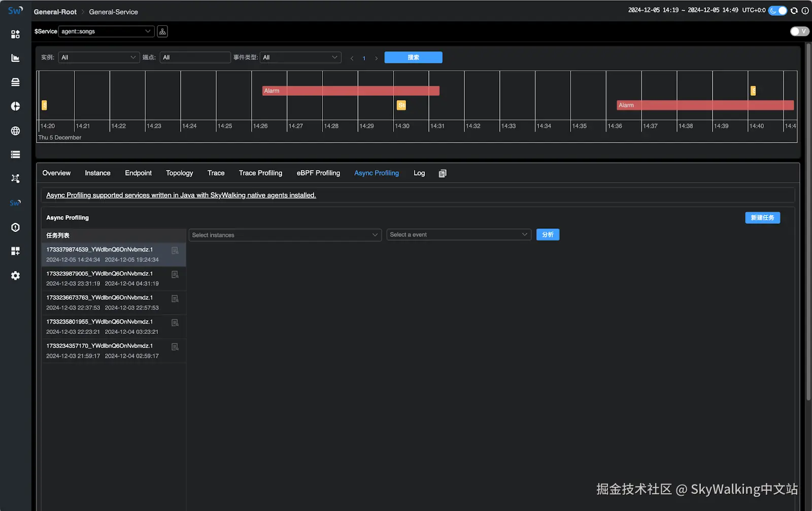Image resolution: width=812 pixels, height=511 pixels.
Task: Select task 1733234357170_YWdlbnQ6OnNvbmdz.1
Action: pyautogui.click(x=114, y=351)
